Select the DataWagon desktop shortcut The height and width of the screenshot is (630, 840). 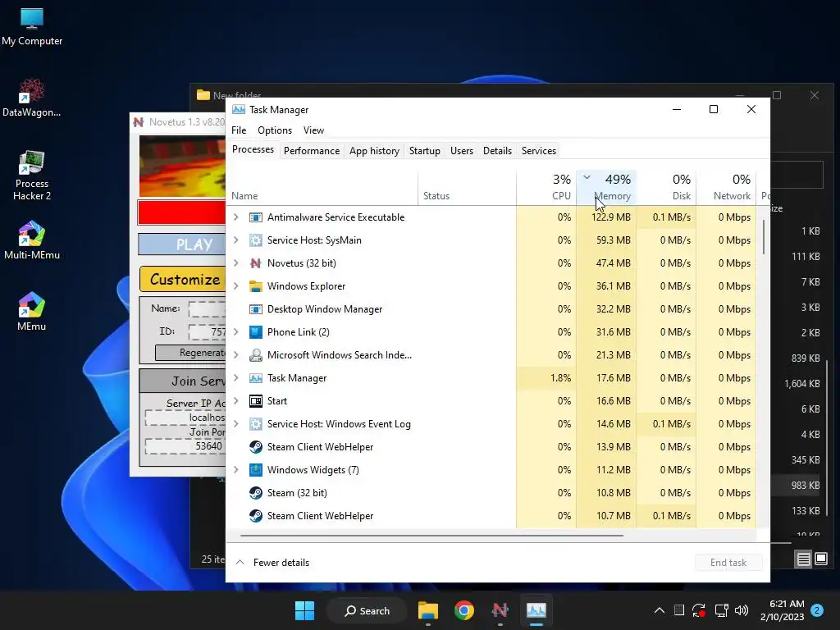pyautogui.click(x=32, y=98)
